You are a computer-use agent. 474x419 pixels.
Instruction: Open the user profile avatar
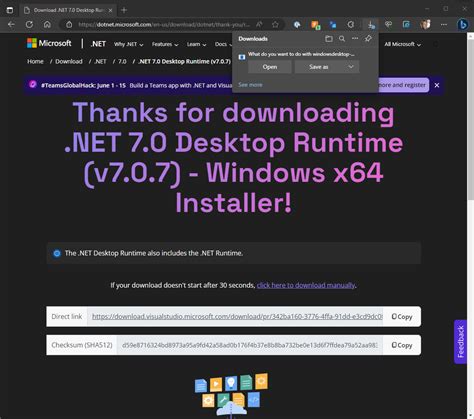425,24
